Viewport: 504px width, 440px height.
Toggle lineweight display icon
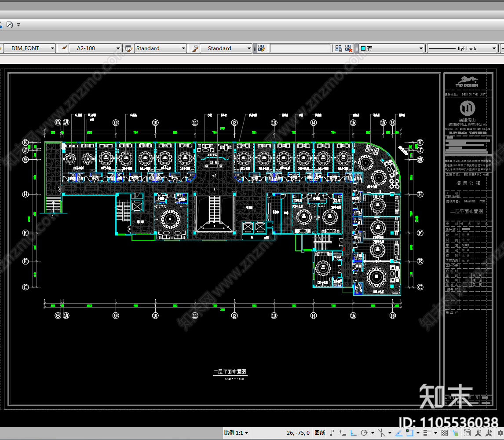(x=427, y=433)
